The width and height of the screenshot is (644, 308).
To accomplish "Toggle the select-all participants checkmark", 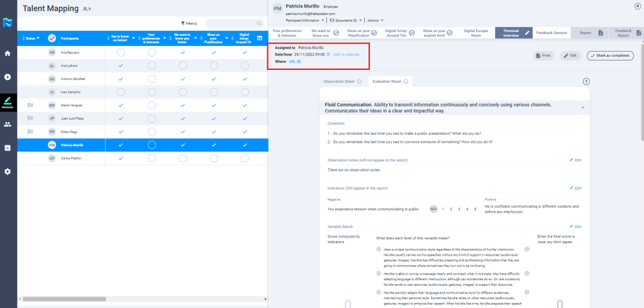I will (x=52, y=38).
